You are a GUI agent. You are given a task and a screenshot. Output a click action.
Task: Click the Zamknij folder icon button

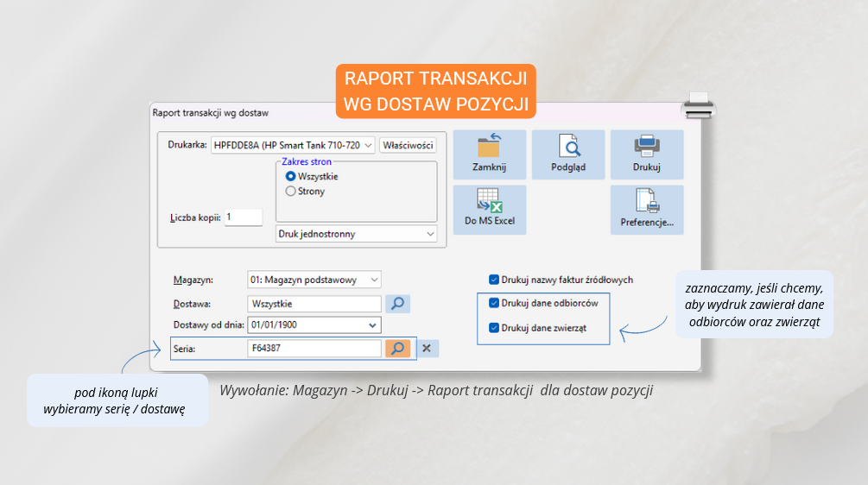pos(490,154)
